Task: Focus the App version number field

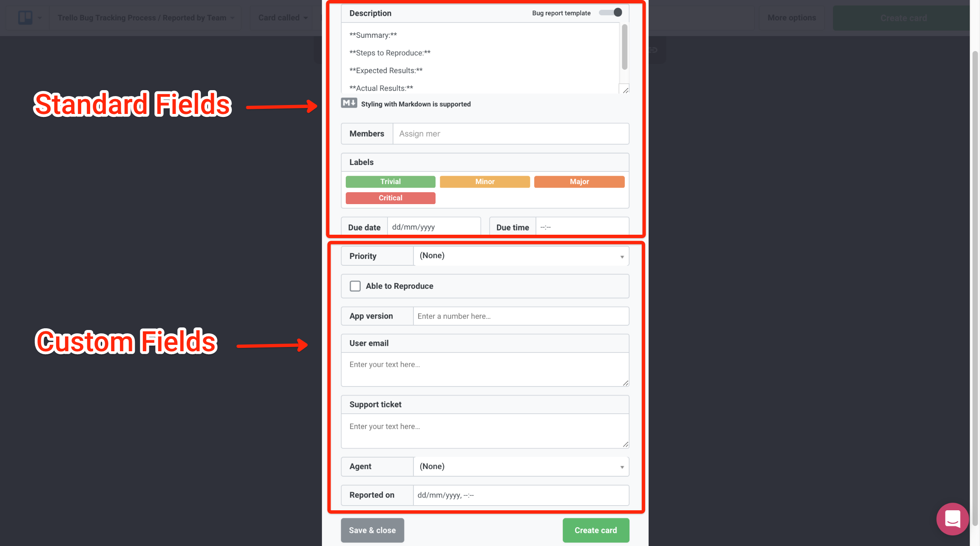Action: (521, 316)
